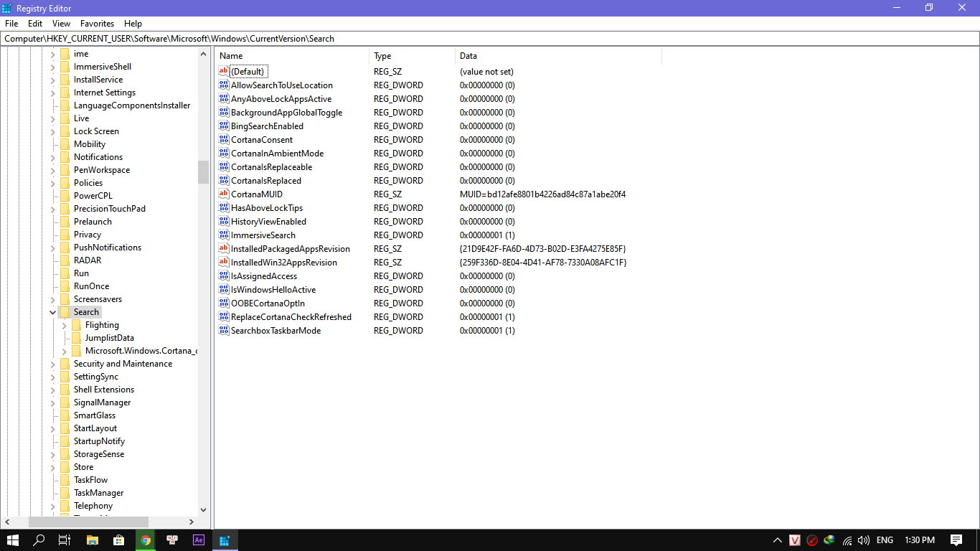Select the BingSearchEnabled DWORD icon
The width and height of the screenshot is (980, 551).
click(x=224, y=126)
